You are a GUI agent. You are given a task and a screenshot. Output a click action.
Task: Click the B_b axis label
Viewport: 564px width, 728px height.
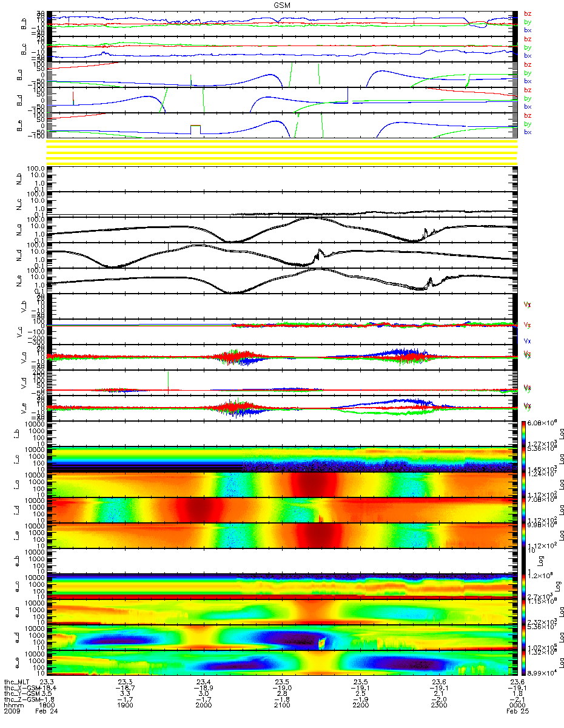tap(24, 24)
